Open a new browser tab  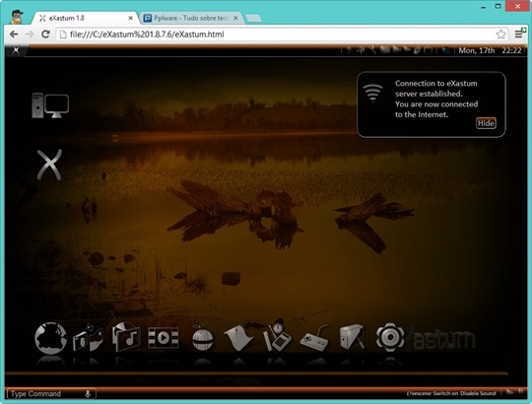click(x=253, y=19)
